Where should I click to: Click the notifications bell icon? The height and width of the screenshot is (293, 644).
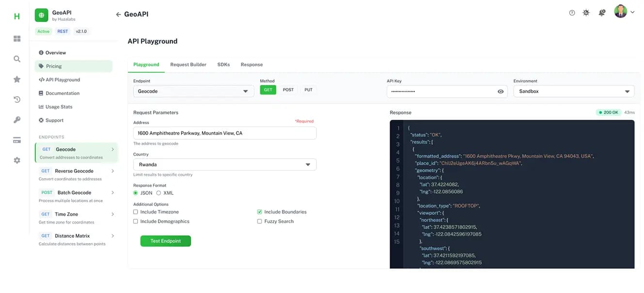click(x=601, y=13)
